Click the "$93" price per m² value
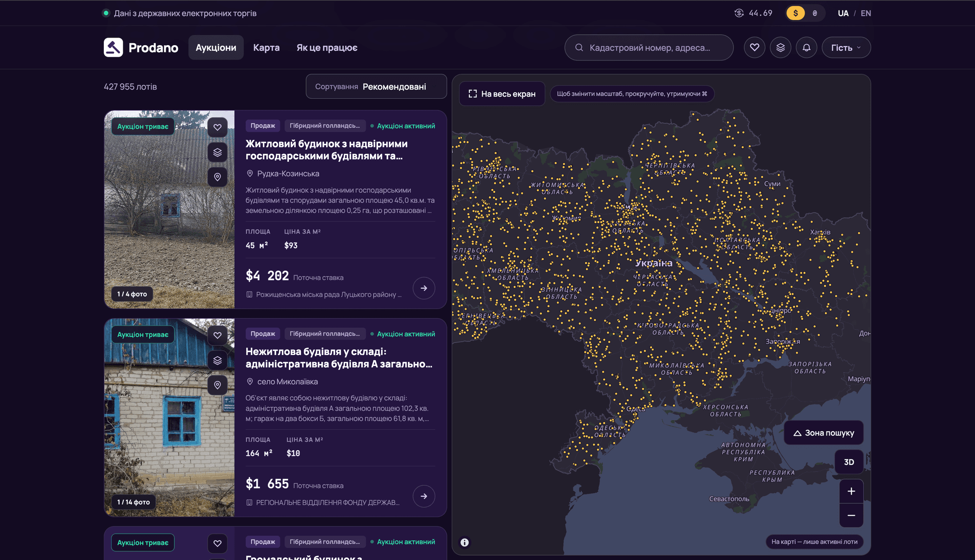The image size is (975, 560). click(x=291, y=246)
